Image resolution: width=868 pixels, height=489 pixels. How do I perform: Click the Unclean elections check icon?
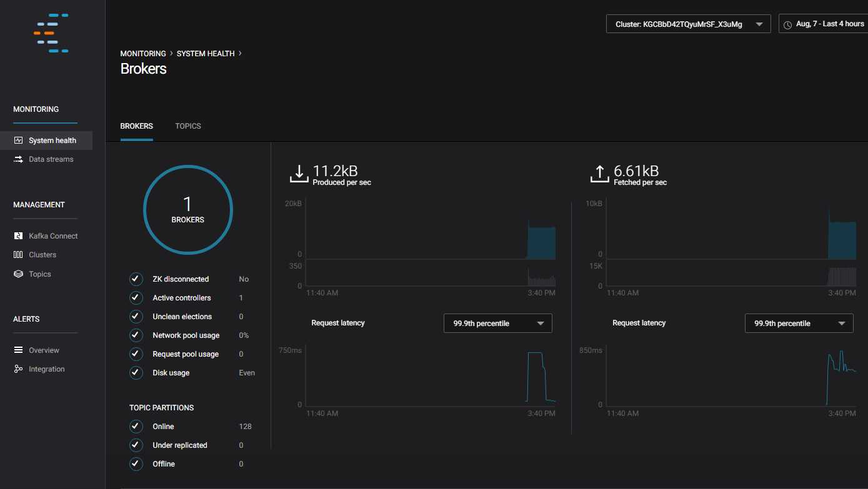point(136,317)
